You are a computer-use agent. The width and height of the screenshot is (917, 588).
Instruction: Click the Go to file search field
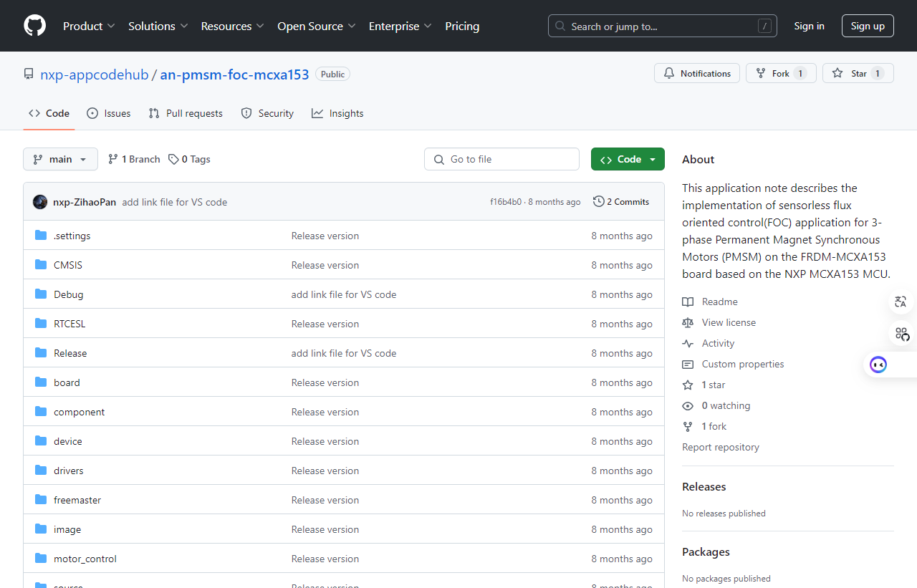(501, 159)
